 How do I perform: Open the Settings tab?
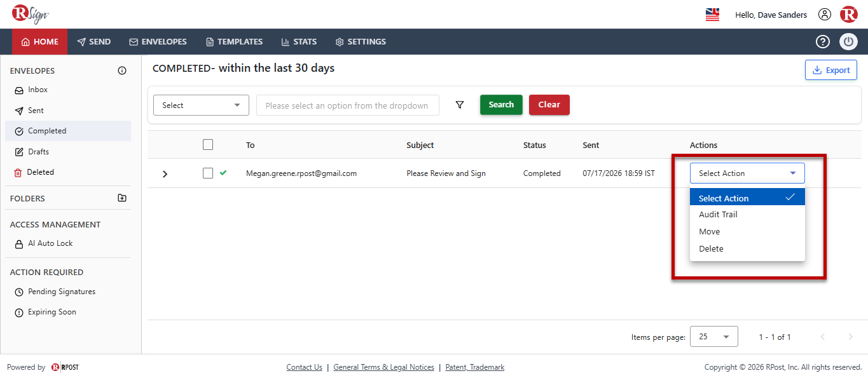tap(361, 42)
